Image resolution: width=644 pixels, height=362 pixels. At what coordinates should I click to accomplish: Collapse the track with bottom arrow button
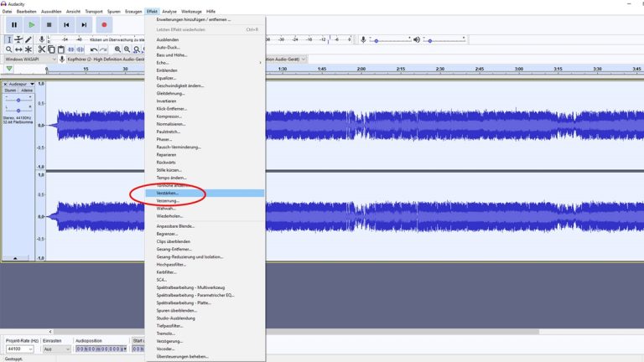(x=15, y=258)
